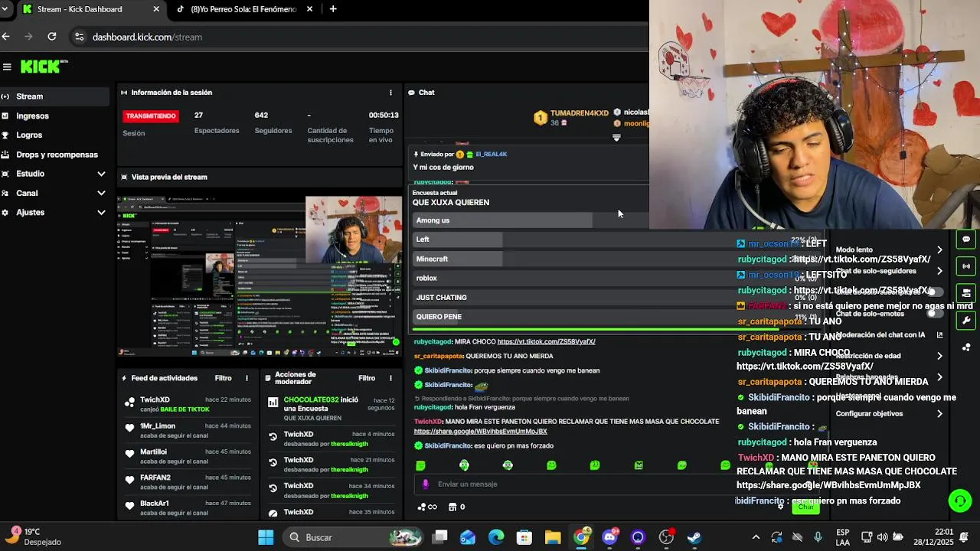Open Microsoft Edge from taskbar
Viewport: 980px width, 551px height.
tap(496, 537)
